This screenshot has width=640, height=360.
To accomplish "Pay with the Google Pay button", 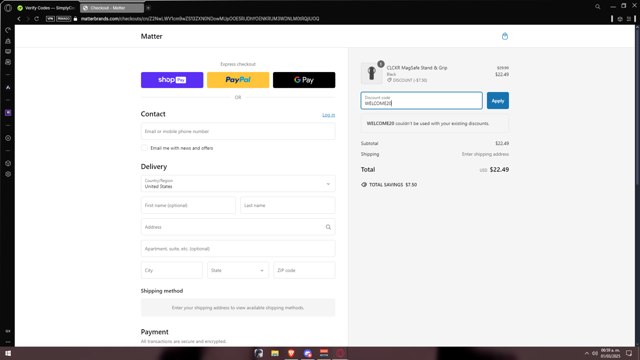I will tap(304, 80).
